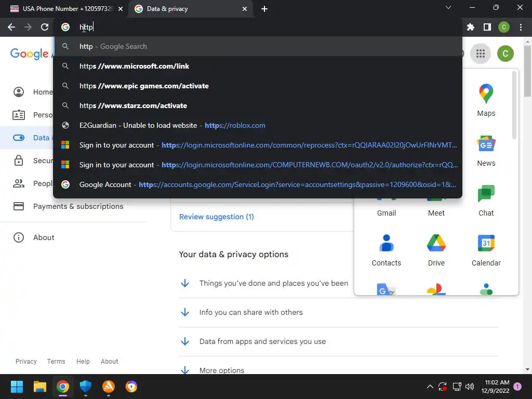This screenshot has height=399, width=532.
Task: Select Payments & subscriptions in the sidebar
Action: point(73,206)
